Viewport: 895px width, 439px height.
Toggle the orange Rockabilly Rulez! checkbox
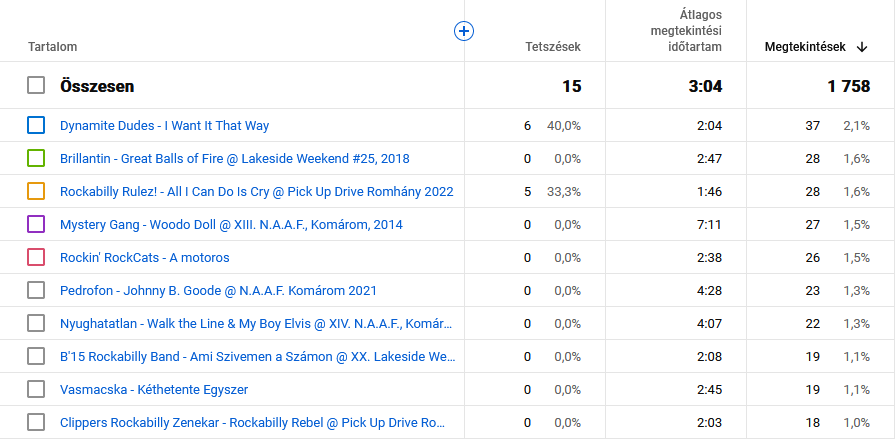click(36, 191)
